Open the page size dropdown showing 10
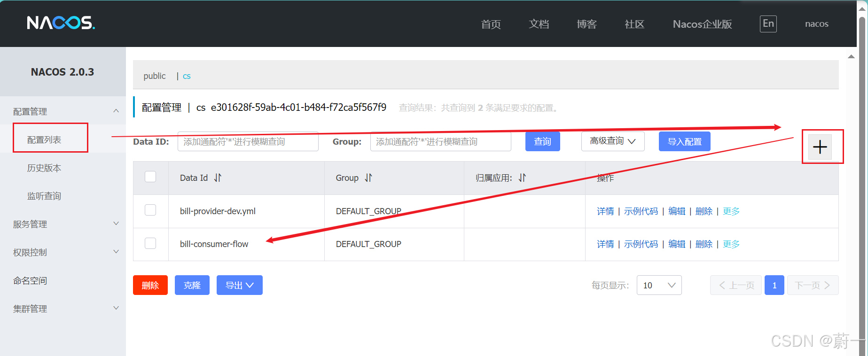 659,285
